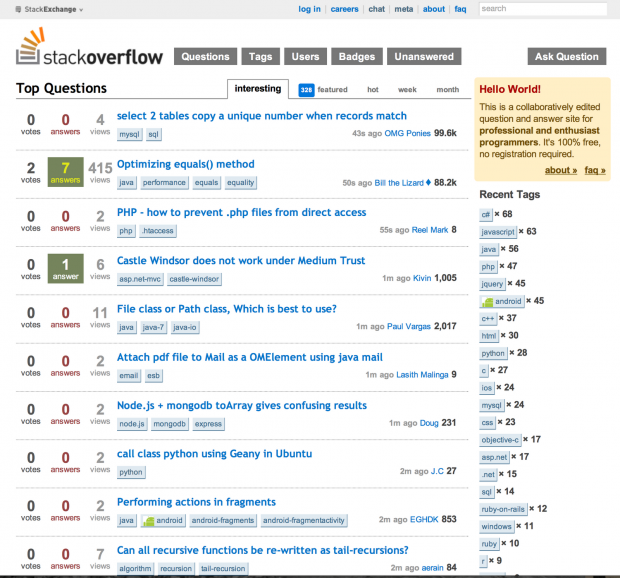
Task: Click the Ask Question button
Action: (567, 57)
